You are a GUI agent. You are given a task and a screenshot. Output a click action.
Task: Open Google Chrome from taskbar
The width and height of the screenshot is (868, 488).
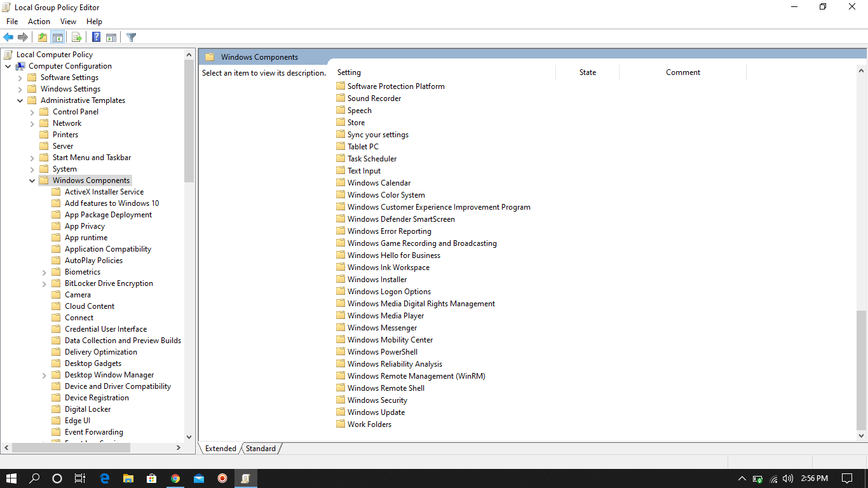pyautogui.click(x=175, y=478)
